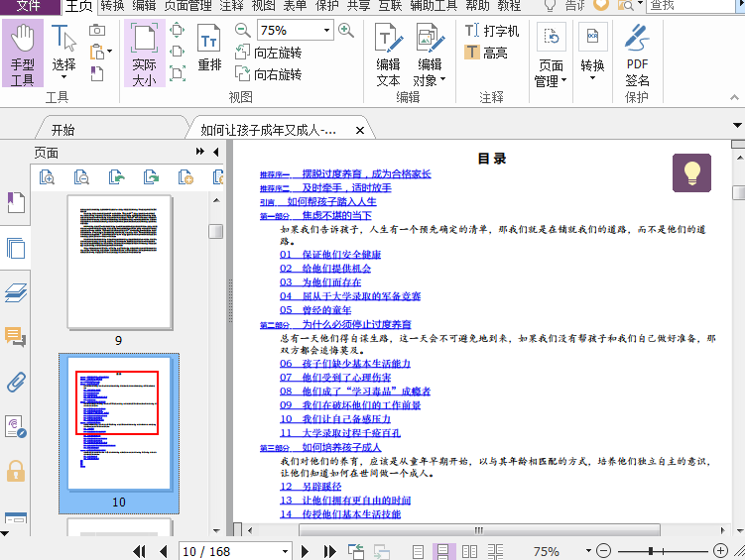The width and height of the screenshot is (745, 560).
Task: Click the zoom in magnifier in ribbon
Action: [x=346, y=31]
